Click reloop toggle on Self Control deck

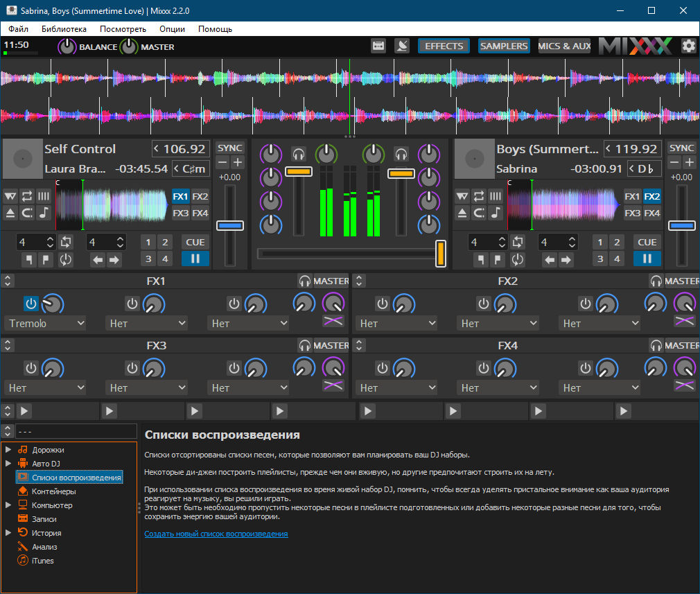(x=65, y=259)
